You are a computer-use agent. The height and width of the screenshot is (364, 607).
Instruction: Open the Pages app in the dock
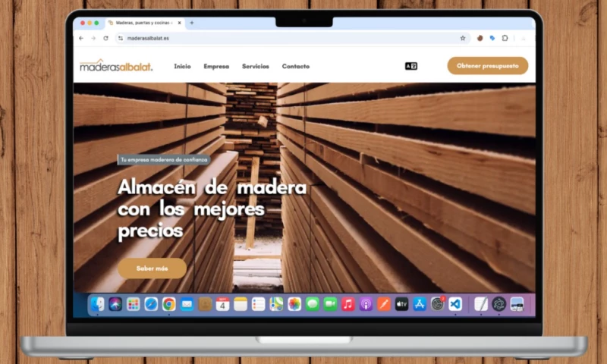384,304
